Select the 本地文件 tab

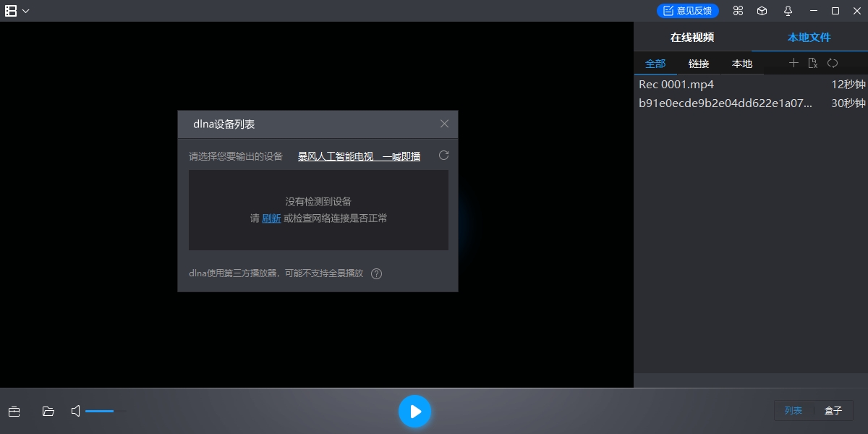point(808,37)
